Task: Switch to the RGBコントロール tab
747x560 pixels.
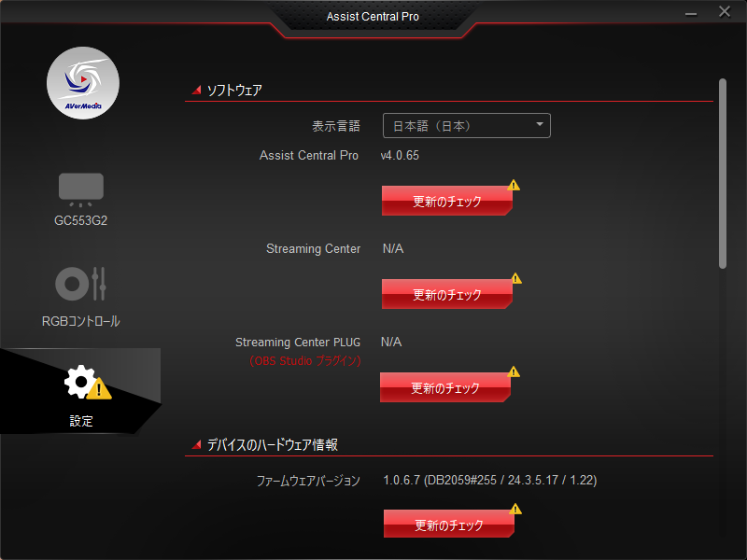Action: [80, 321]
